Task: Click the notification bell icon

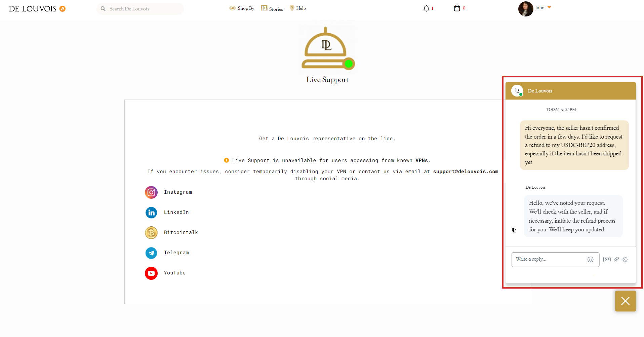Action: (426, 8)
